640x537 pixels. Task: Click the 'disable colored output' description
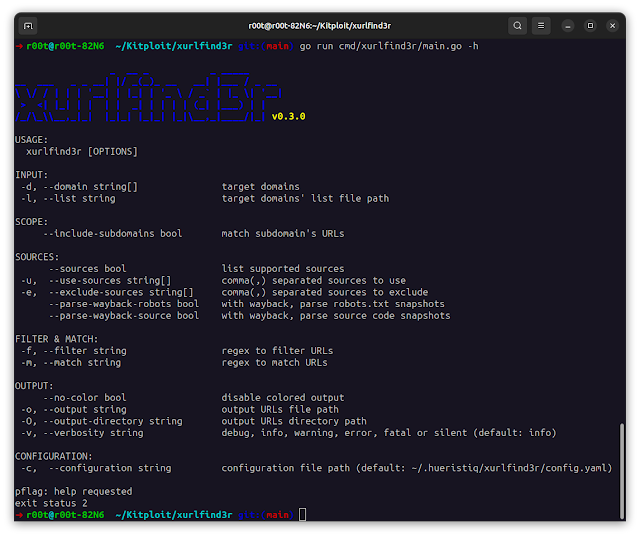pyautogui.click(x=283, y=398)
